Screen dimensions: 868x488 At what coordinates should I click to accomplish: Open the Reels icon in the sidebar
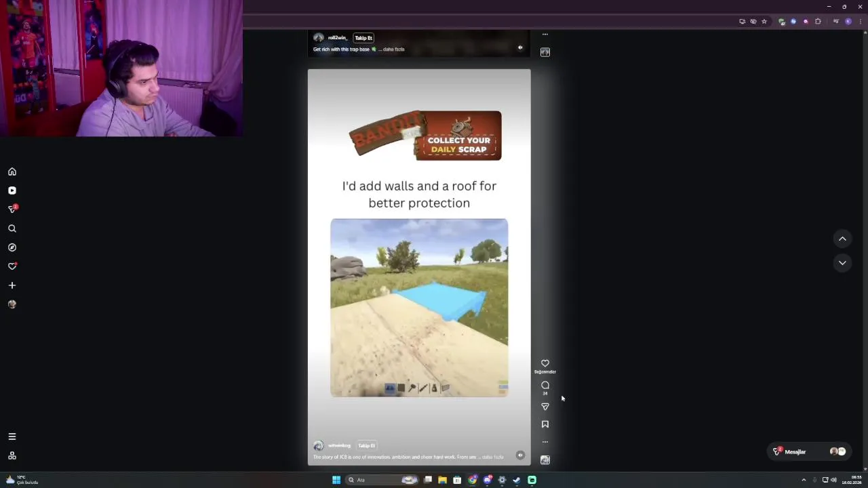[12, 190]
